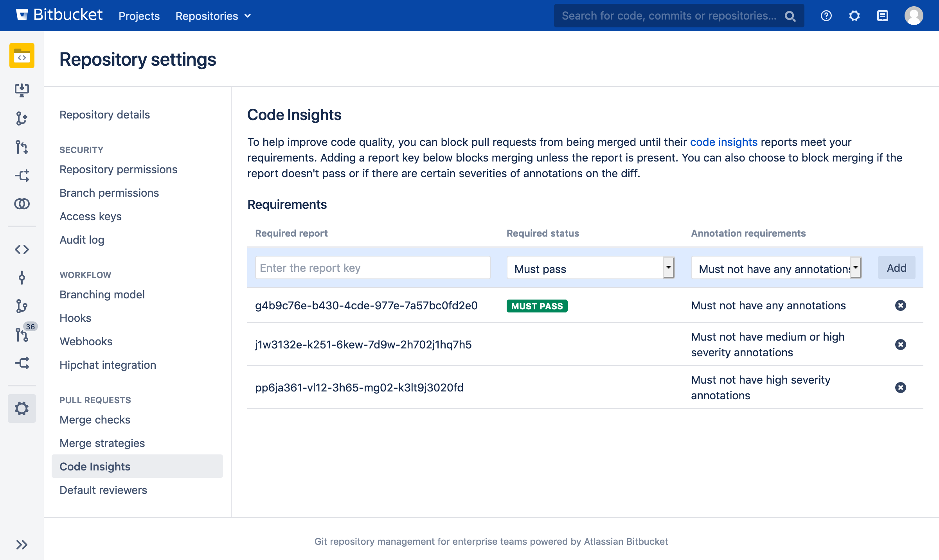Open the Projects menu
This screenshot has width=939, height=560.
point(139,16)
